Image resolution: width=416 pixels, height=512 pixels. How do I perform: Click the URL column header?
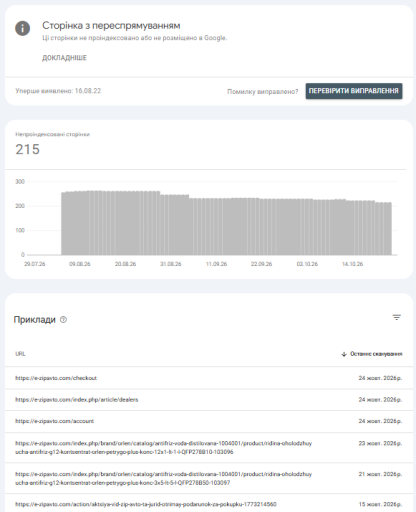click(x=20, y=354)
